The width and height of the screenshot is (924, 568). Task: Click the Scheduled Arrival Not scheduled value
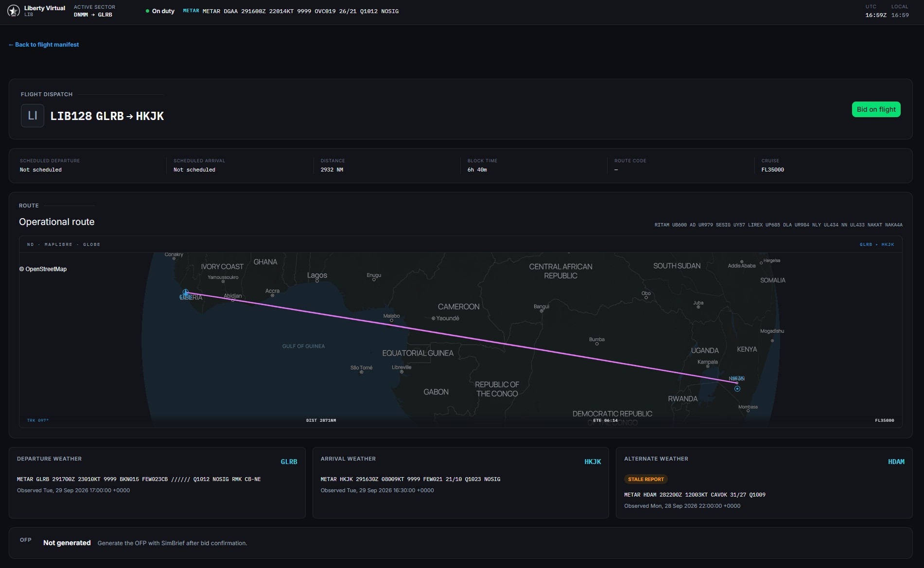tap(194, 170)
